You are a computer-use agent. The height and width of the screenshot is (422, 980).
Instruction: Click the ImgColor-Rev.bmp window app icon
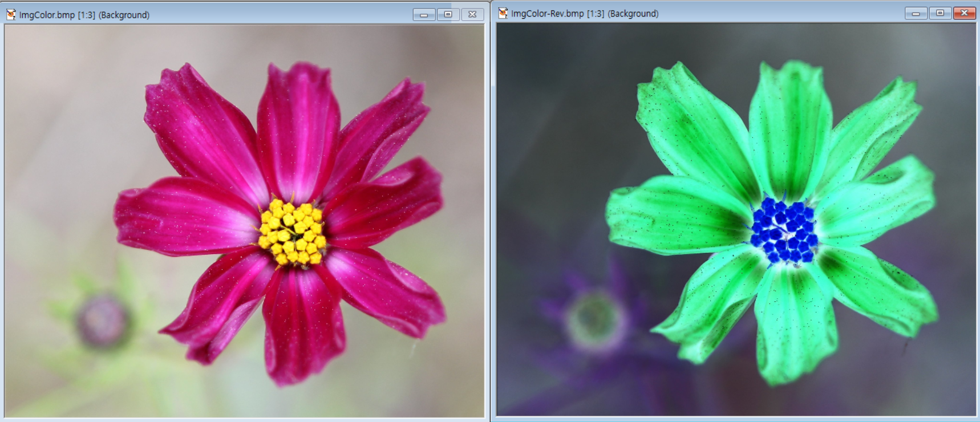click(503, 13)
